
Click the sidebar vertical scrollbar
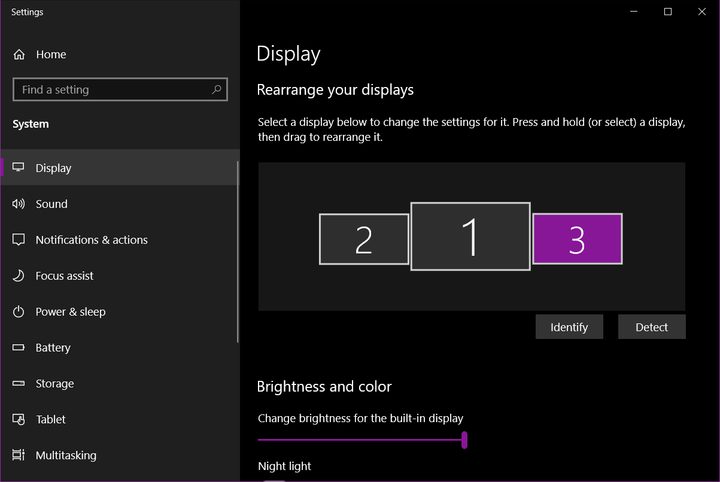click(x=238, y=252)
